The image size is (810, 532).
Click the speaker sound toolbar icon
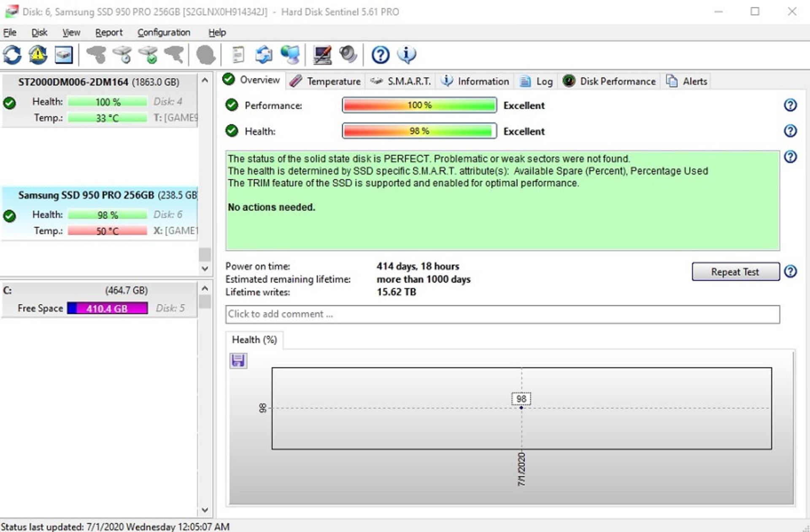pyautogui.click(x=348, y=55)
